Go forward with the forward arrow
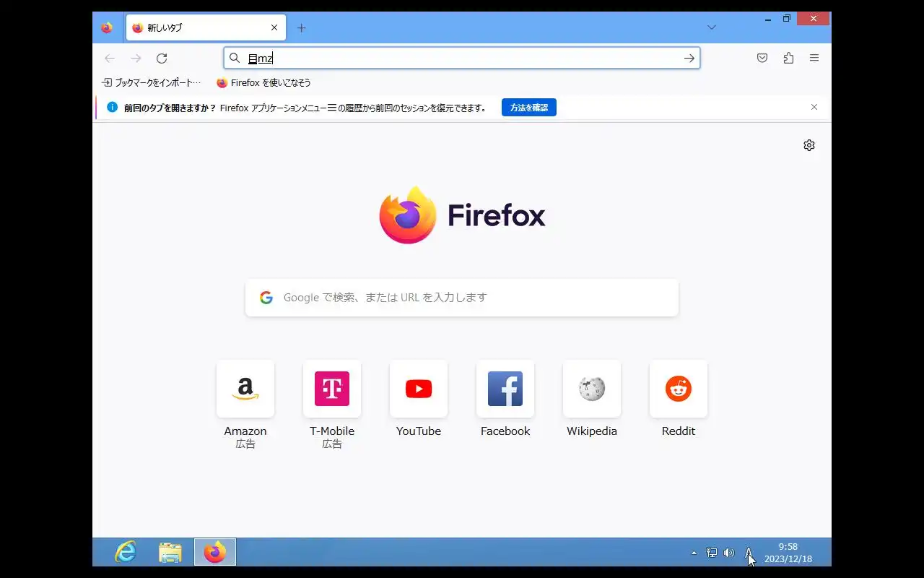 point(136,59)
